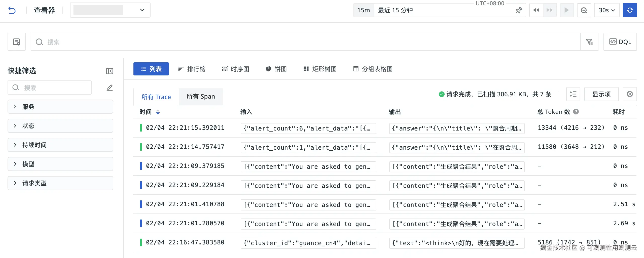The image size is (644, 258).
Task: Click the DQL button
Action: click(620, 42)
